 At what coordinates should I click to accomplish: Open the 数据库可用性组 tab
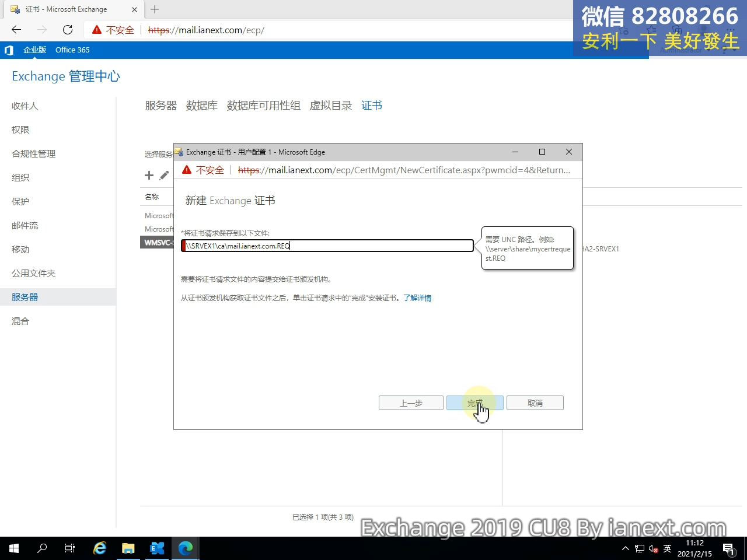[x=264, y=106]
